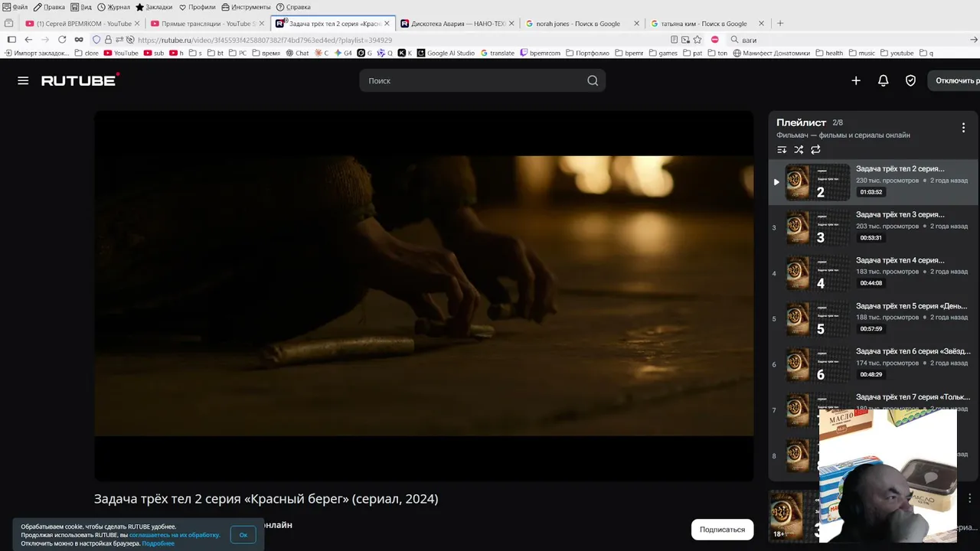Switch to 'татьяна ким - Поиск в Google' tab

(707, 24)
